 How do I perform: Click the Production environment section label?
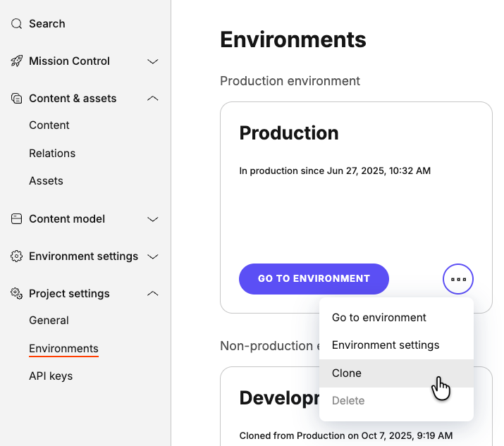290,81
